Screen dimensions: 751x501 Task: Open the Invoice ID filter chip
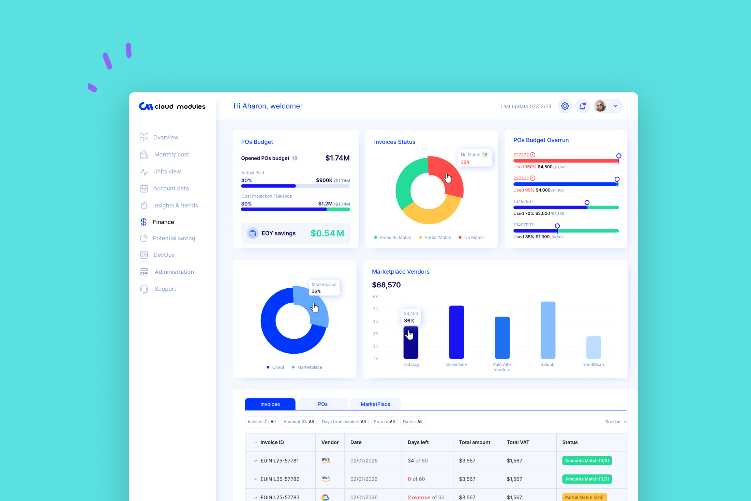pos(262,422)
